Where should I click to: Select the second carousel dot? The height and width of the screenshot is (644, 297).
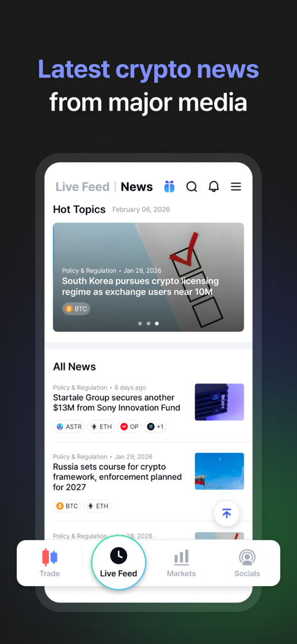click(148, 323)
